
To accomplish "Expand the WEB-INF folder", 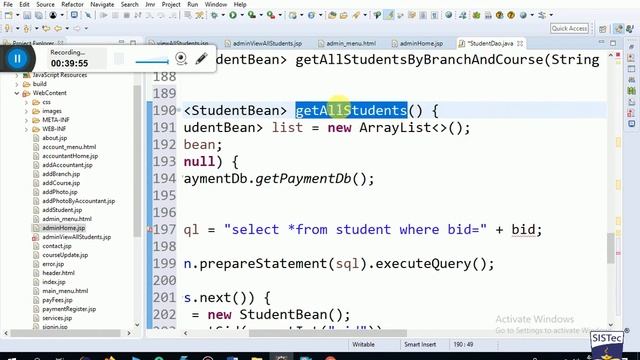I will coord(26,129).
